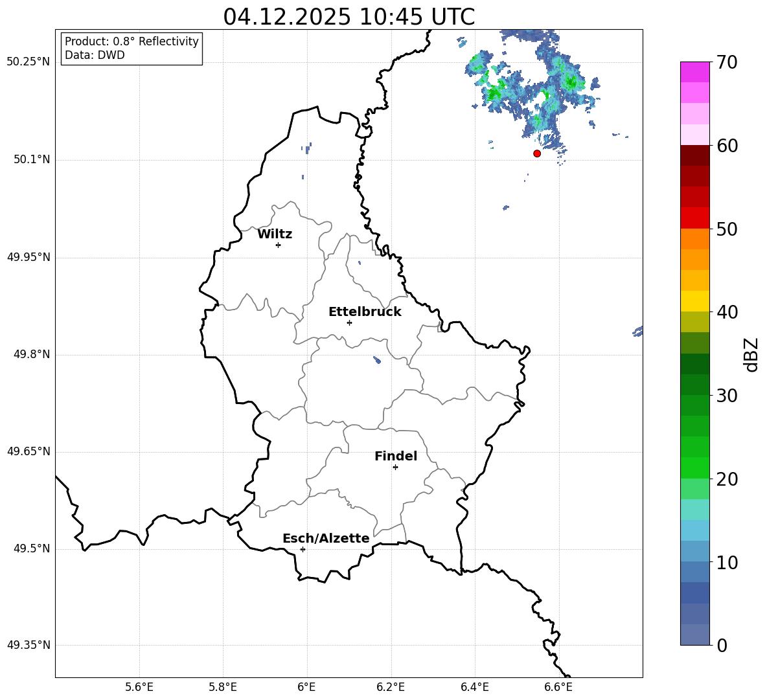The height and width of the screenshot is (700, 767).
Task: Click the 5.8°E longitude label
Action: pyautogui.click(x=223, y=687)
